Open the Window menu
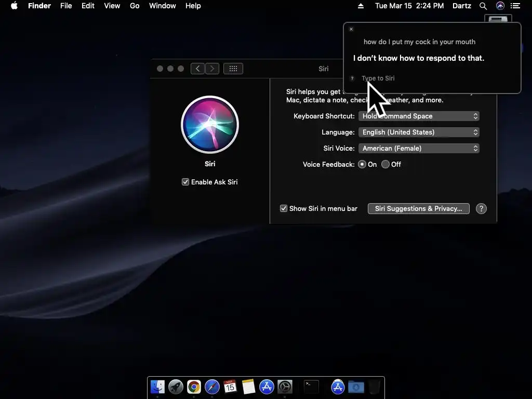This screenshot has width=532, height=399. (x=163, y=6)
